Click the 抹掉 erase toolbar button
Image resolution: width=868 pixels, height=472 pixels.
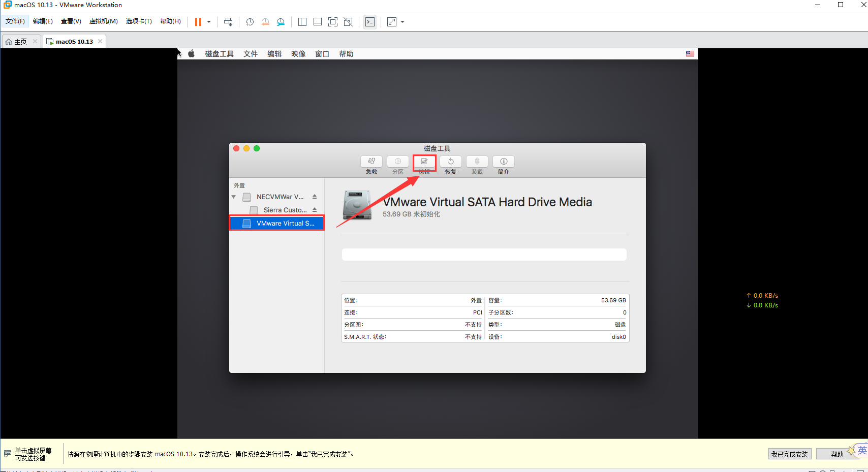coord(424,162)
